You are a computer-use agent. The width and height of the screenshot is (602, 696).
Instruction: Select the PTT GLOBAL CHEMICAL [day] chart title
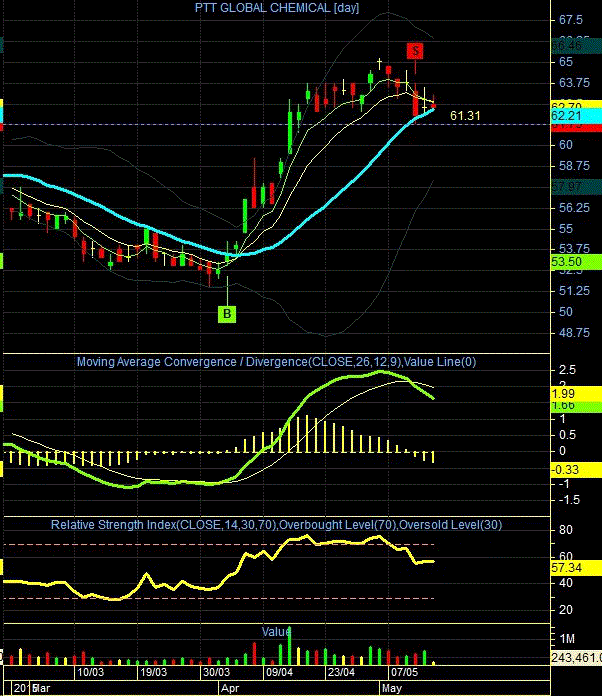point(277,8)
